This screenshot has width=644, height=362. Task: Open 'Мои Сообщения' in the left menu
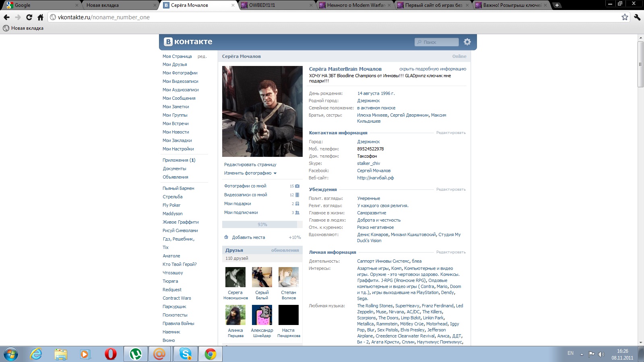tap(179, 99)
